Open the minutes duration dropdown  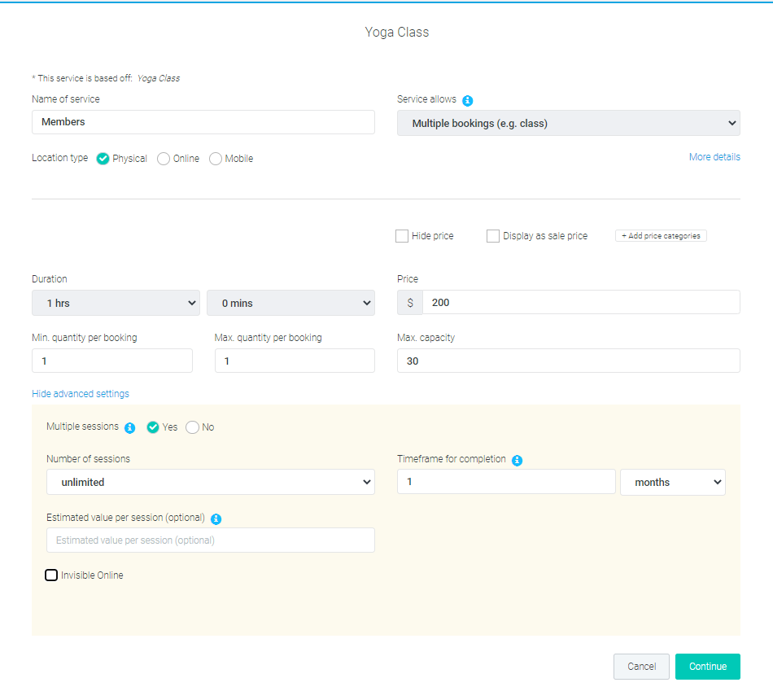pyautogui.click(x=290, y=302)
